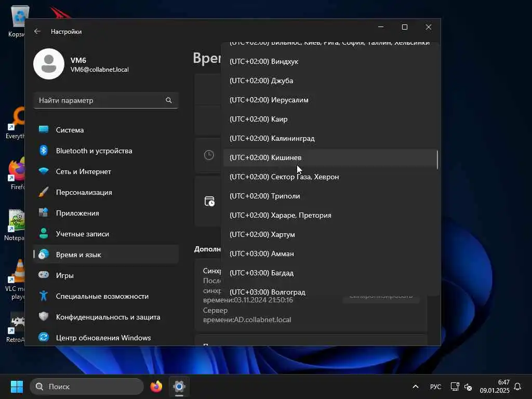Open the notifications bell icon
Viewport: 532px width, 399px height.
[517, 387]
